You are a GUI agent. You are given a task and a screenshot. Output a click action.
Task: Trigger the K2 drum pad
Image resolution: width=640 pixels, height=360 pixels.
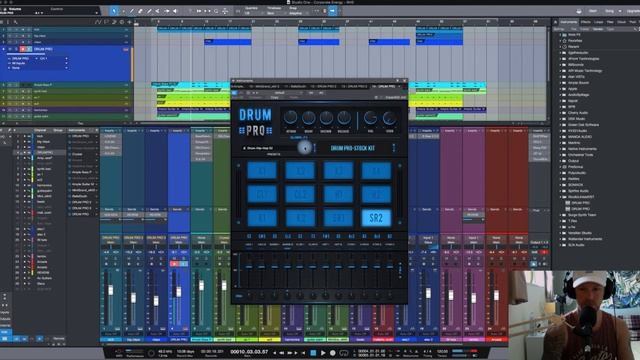point(300,218)
